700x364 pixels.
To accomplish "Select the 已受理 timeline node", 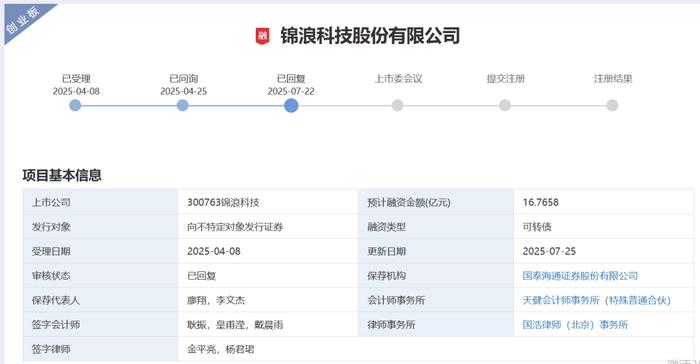I will coord(75,105).
